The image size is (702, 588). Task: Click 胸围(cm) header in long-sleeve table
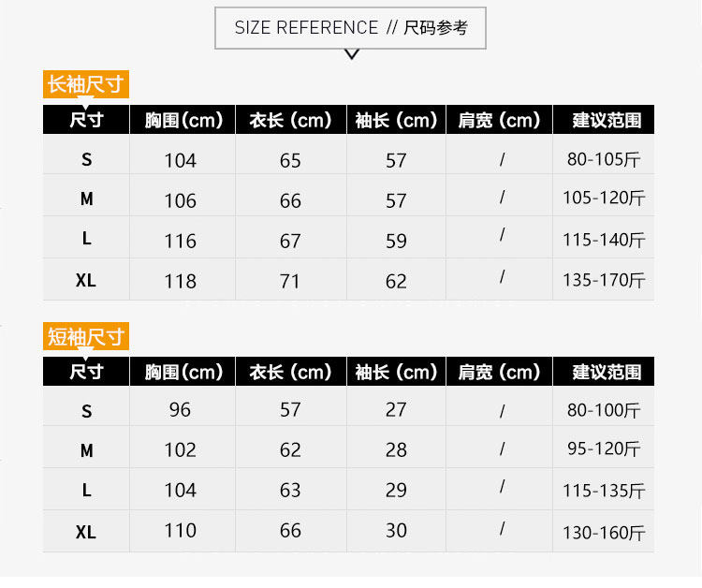pyautogui.click(x=183, y=120)
